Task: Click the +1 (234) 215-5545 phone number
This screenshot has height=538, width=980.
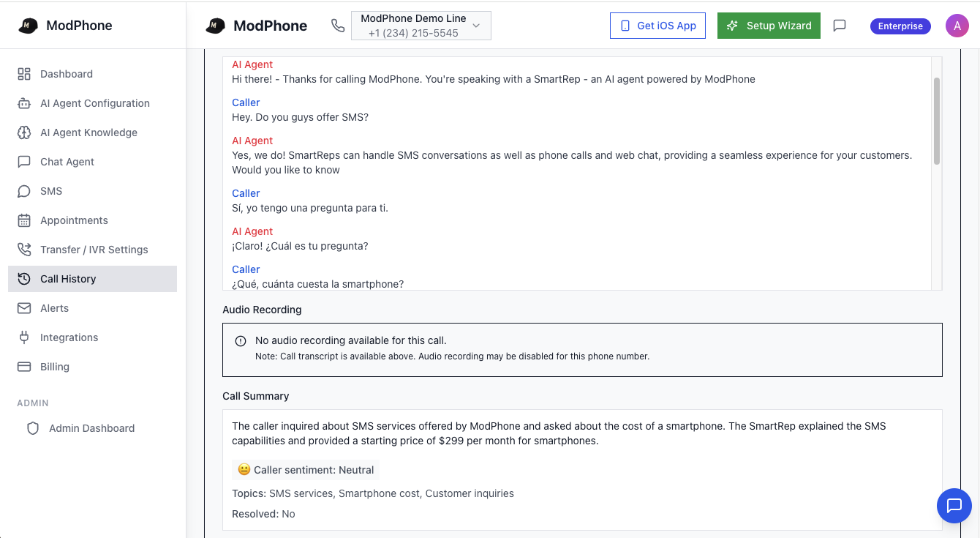Action: (x=413, y=33)
